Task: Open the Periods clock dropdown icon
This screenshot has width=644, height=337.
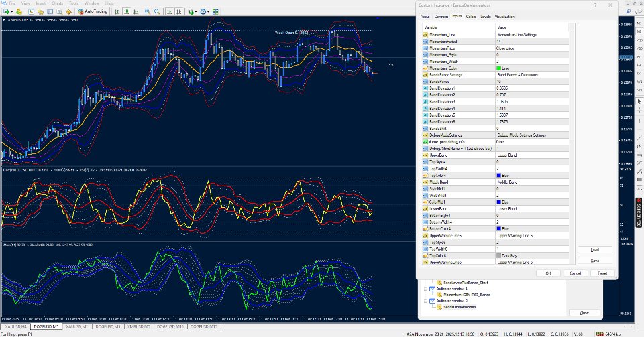Action: coord(204,11)
